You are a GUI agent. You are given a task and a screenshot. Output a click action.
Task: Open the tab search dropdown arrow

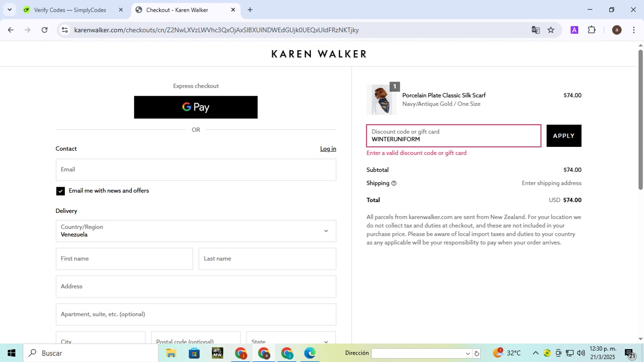coord(9,10)
